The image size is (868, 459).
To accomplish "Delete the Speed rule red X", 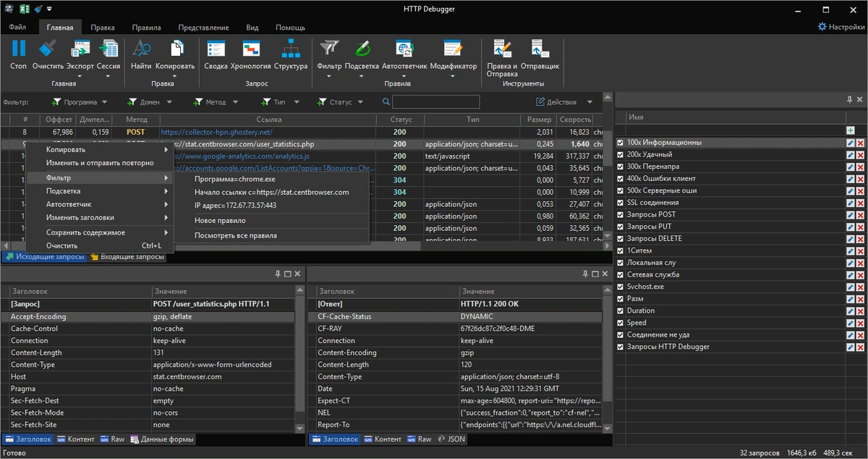I will point(860,323).
